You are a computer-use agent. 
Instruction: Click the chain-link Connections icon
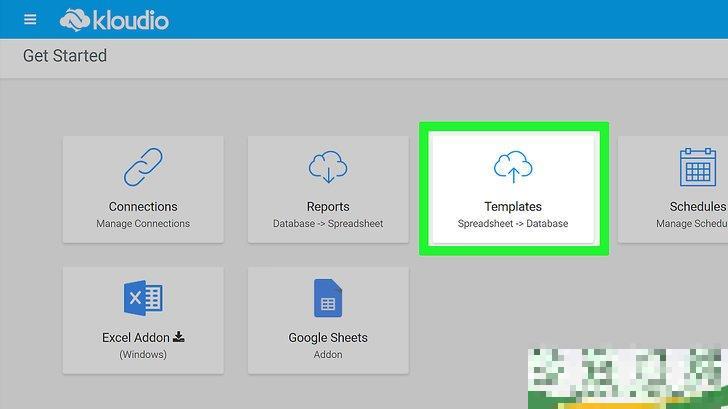[x=143, y=167]
